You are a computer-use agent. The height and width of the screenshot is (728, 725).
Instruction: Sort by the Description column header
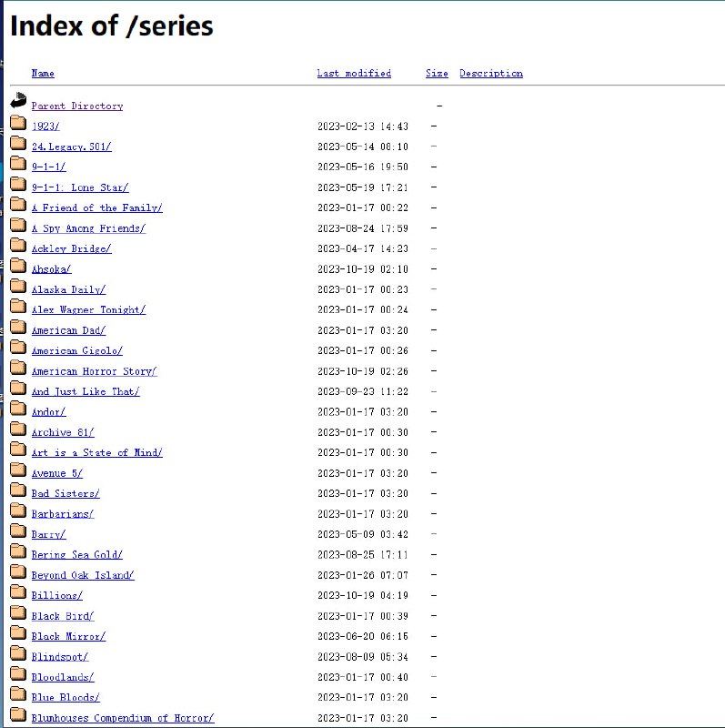click(x=491, y=74)
